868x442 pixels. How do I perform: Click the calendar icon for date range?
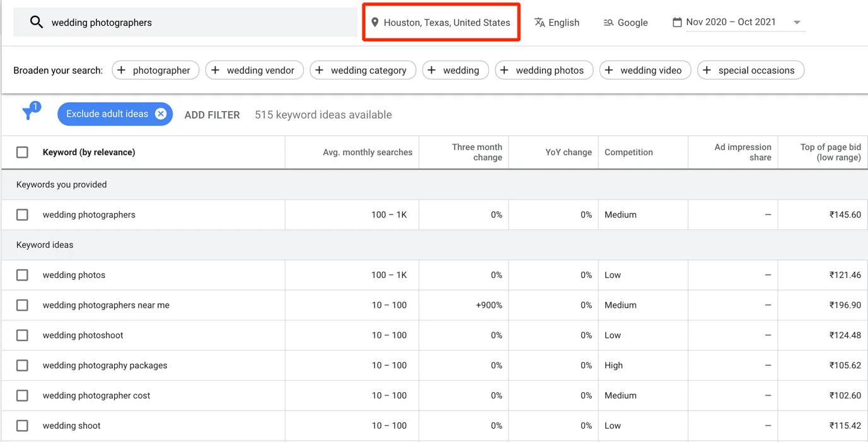tap(677, 23)
